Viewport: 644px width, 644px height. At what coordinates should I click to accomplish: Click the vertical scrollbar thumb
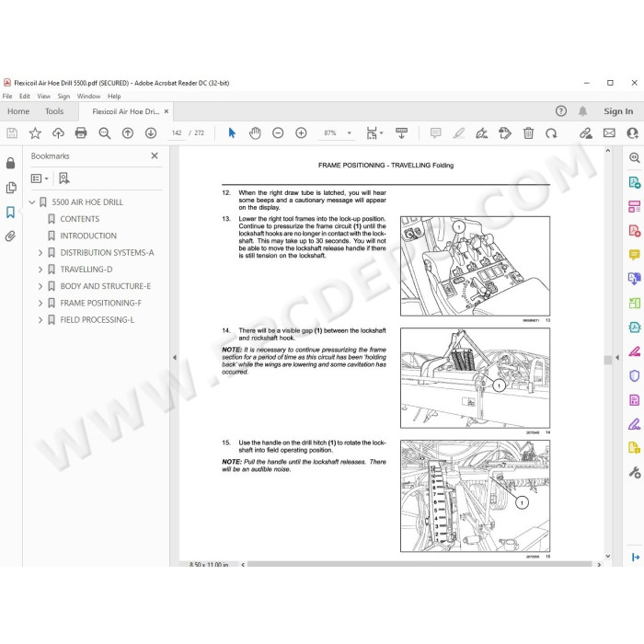click(608, 360)
